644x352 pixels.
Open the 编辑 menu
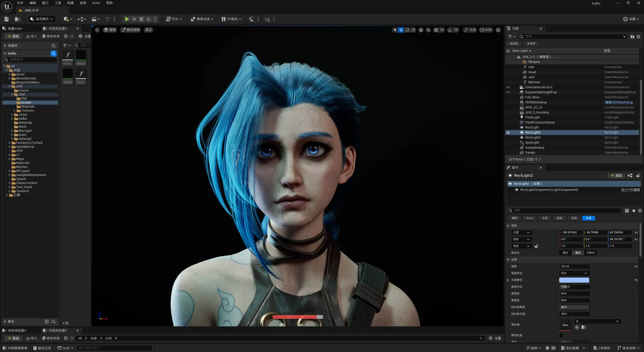(33, 3)
